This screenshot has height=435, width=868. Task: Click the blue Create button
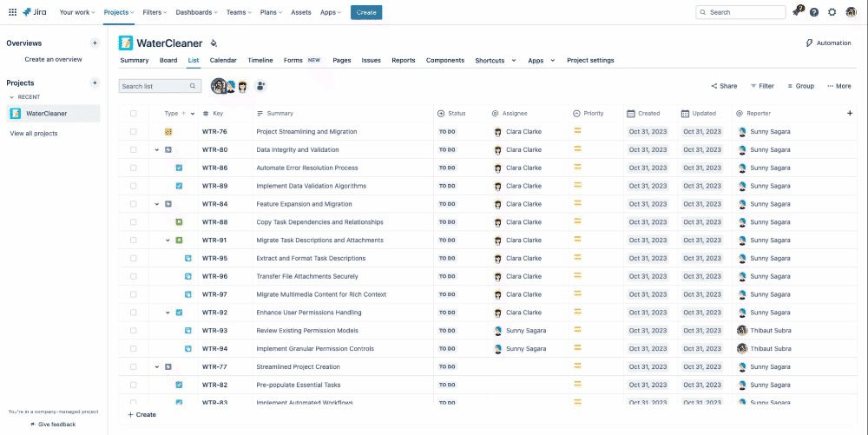coord(365,12)
